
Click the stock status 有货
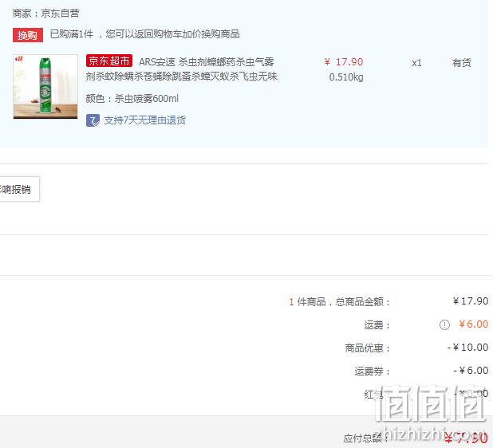point(461,63)
